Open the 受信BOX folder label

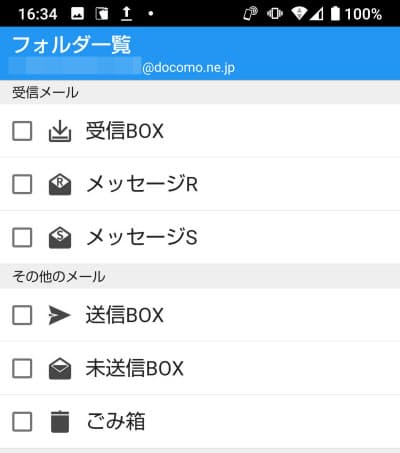[x=125, y=131]
